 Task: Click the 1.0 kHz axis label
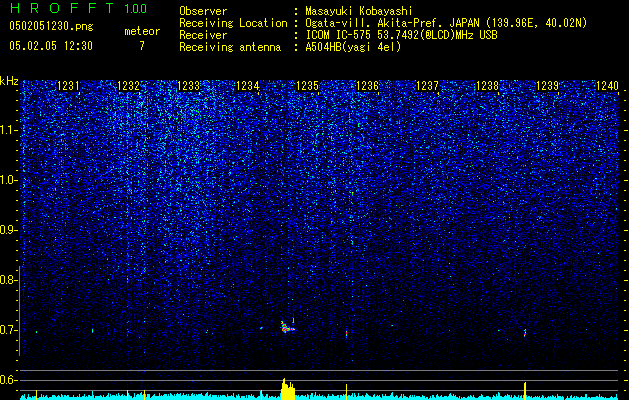[x=9, y=181]
